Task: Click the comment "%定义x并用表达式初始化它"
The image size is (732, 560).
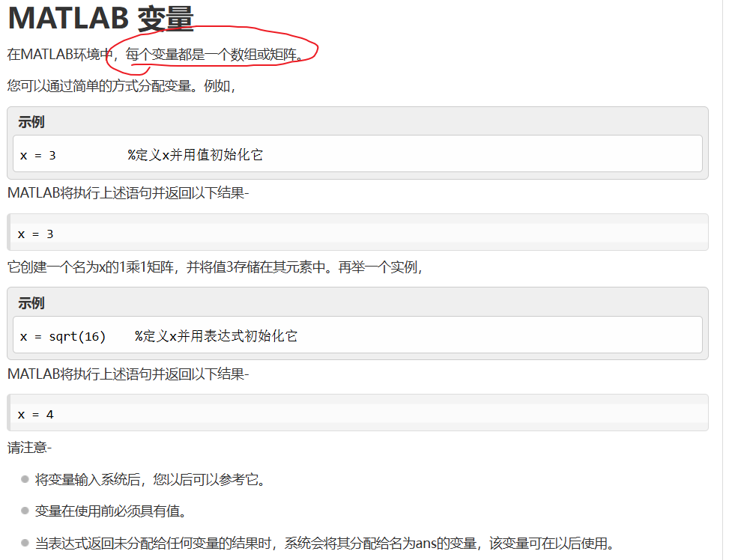Action: click(216, 336)
